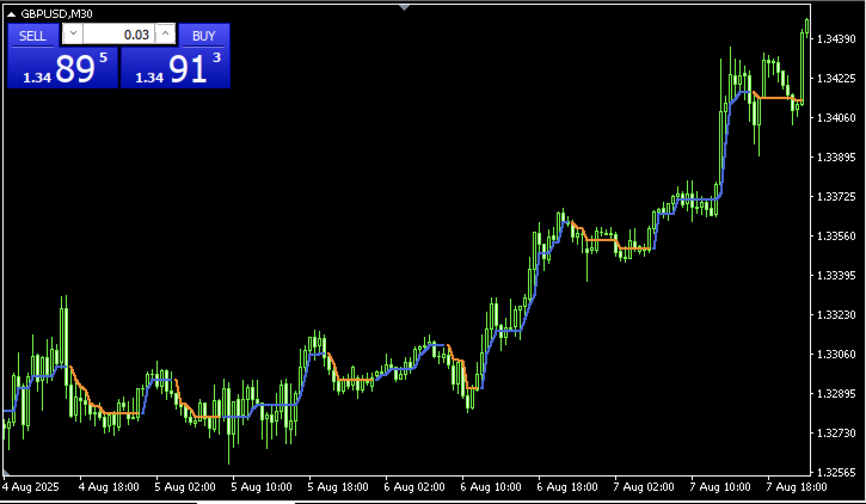Click the 5 Aug 10:00 time label
Viewport: 866px width, 504px height.
coord(262,487)
